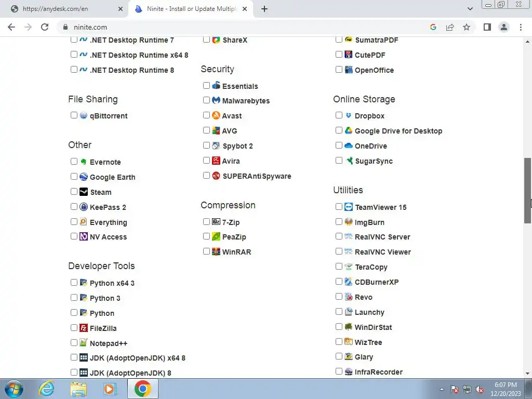Check the qBittorrent checkbox

coord(74,115)
